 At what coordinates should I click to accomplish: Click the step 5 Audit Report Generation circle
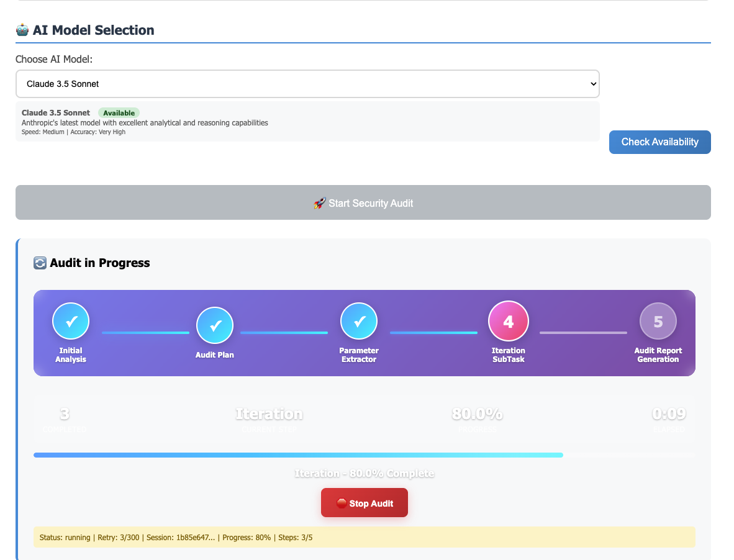point(658,321)
